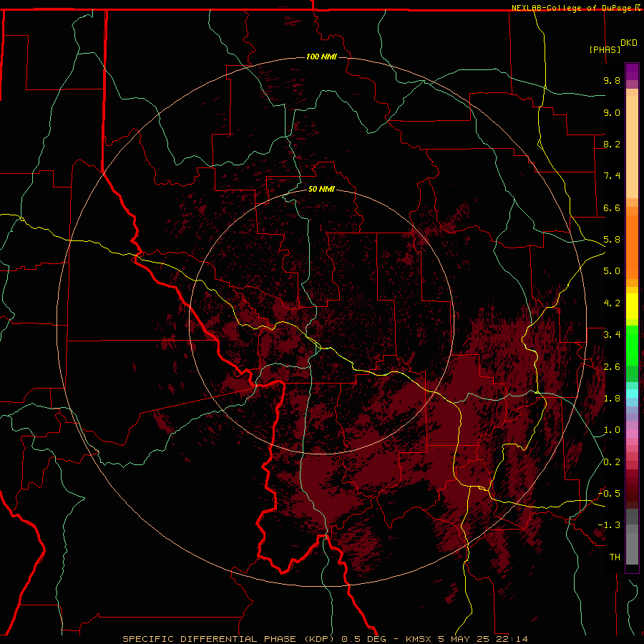Click the 5.8 value on the color scale
This screenshot has height=644, width=644.
pos(612,240)
